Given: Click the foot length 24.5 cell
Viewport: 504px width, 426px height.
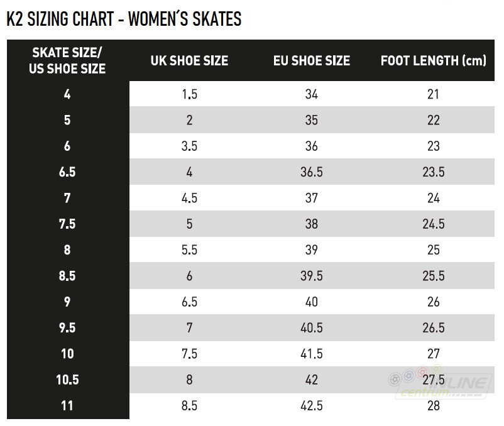Looking at the screenshot, I should click(x=434, y=224).
